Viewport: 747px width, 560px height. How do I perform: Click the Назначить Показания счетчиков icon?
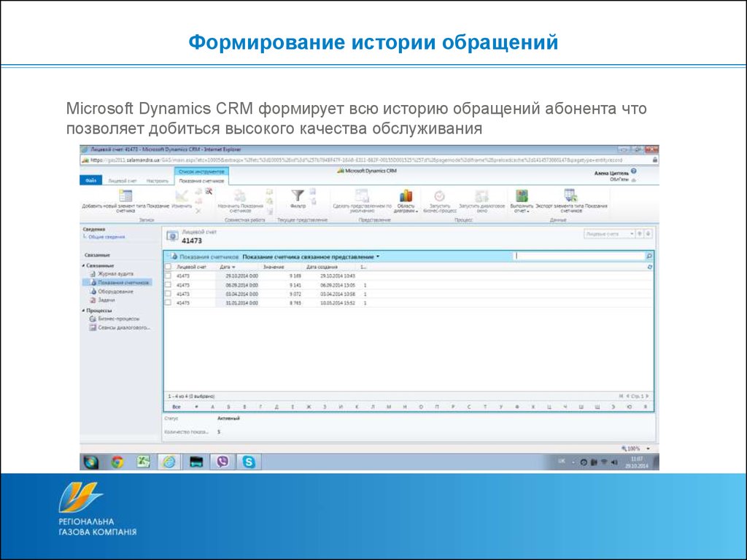pyautogui.click(x=239, y=195)
